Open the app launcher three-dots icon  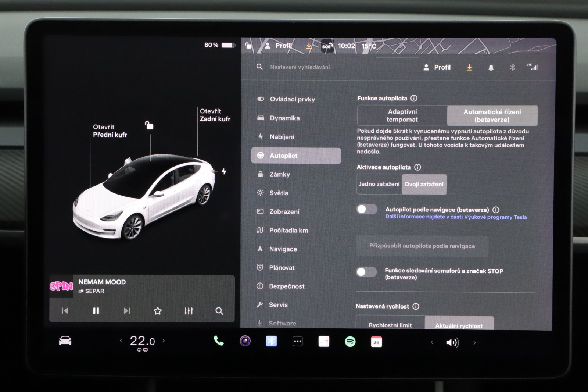click(298, 342)
